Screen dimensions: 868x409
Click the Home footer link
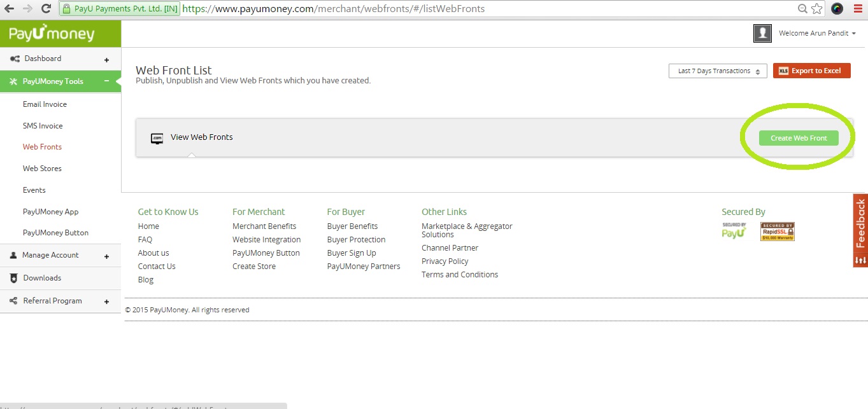[x=148, y=226]
